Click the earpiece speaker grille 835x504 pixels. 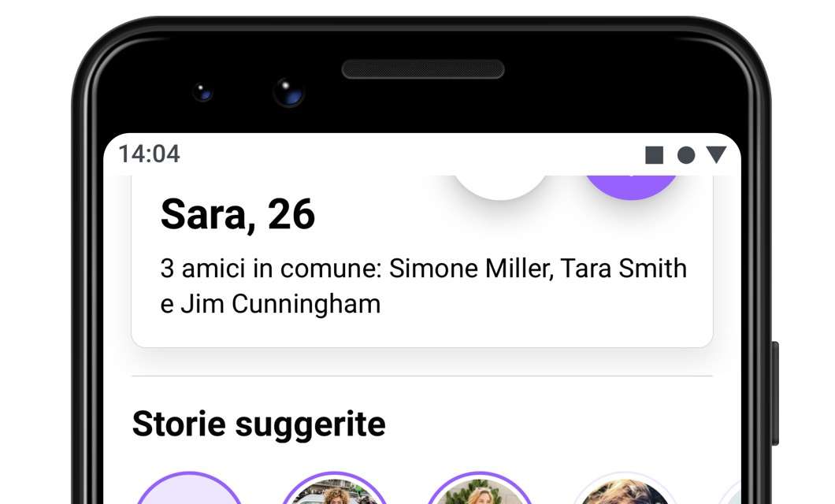coord(423,69)
